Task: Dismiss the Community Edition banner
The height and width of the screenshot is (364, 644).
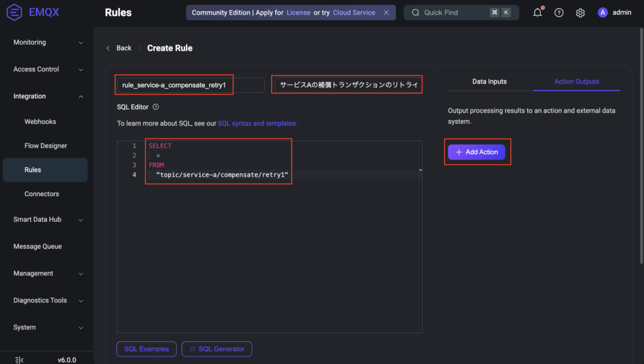Action: 386,13
